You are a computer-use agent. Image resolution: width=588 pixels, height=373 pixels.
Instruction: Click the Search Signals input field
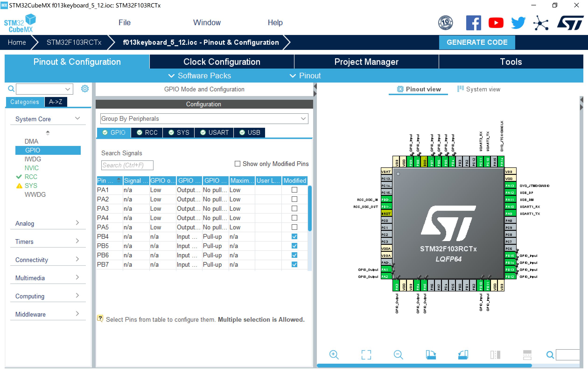coord(127,165)
